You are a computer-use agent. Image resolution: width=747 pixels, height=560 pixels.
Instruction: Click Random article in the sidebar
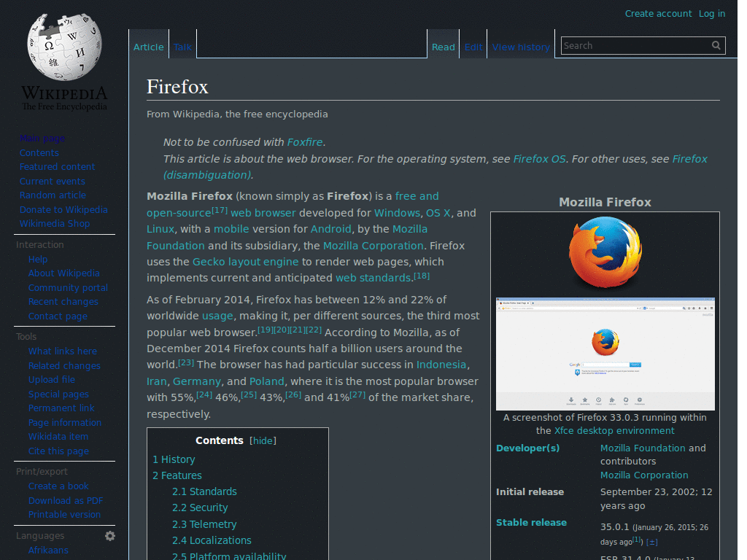point(53,195)
